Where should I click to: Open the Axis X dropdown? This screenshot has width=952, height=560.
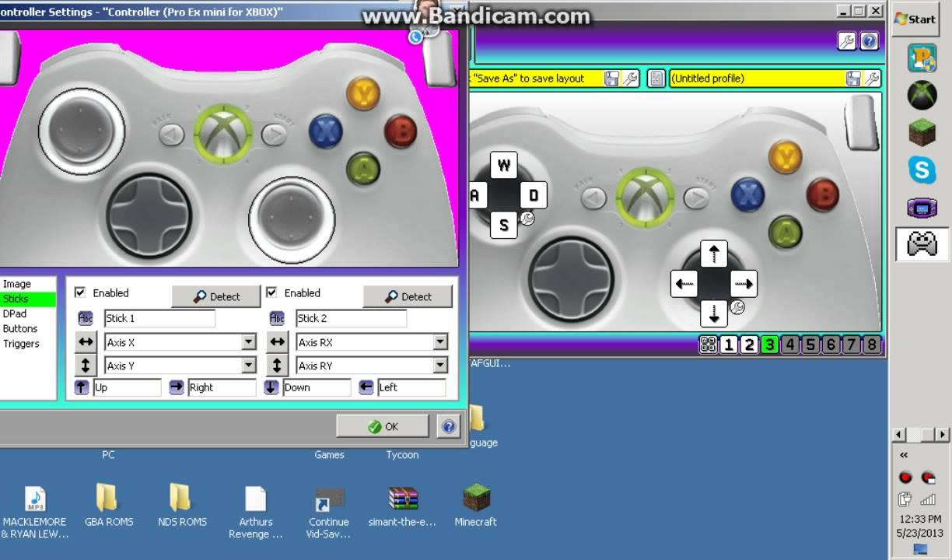tap(249, 342)
